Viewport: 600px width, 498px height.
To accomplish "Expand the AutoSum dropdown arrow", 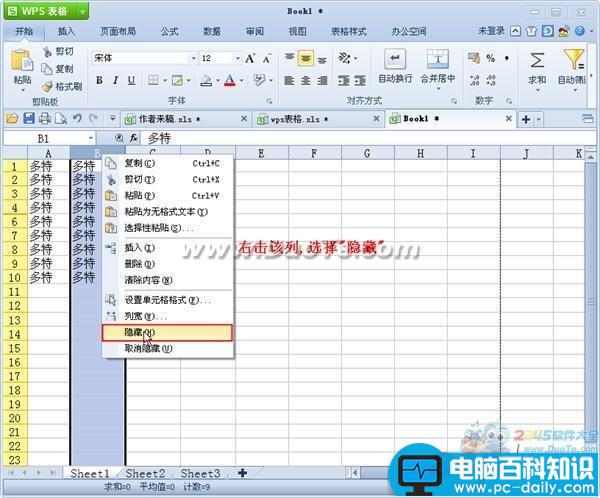I will tap(538, 90).
